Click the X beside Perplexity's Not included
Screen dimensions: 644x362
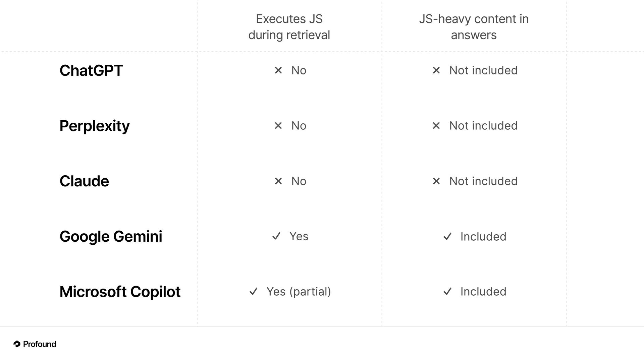pyautogui.click(x=436, y=126)
